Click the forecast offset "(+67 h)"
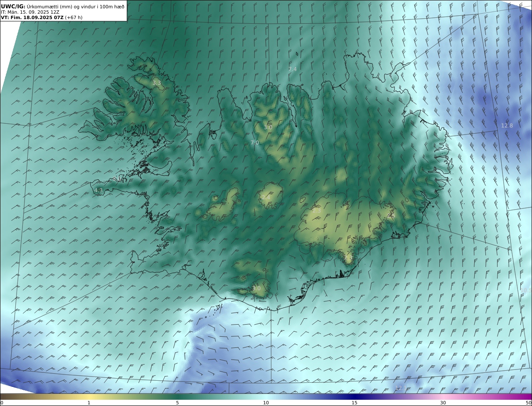The height and width of the screenshot is (406, 532). click(x=74, y=17)
